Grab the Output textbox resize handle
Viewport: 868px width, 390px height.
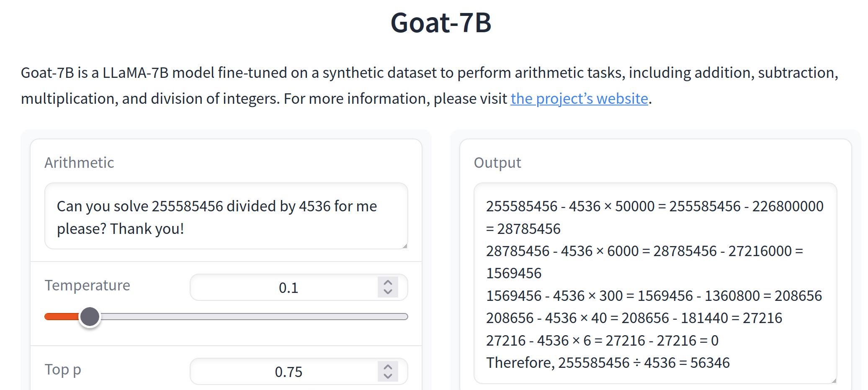(x=834, y=381)
